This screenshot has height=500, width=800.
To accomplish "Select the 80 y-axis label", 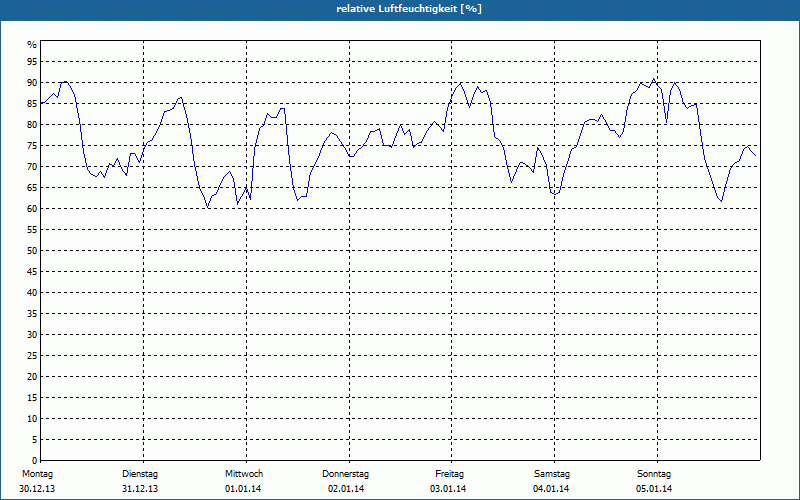I will point(32,124).
